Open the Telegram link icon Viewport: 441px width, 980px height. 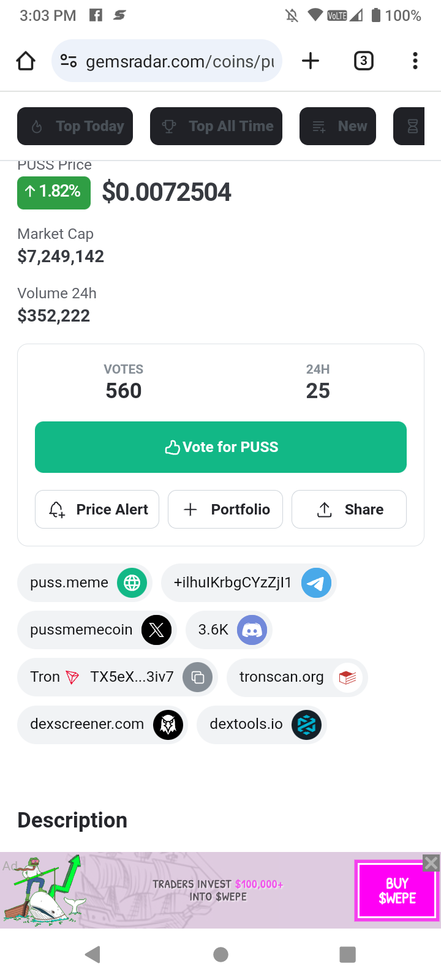coord(316,583)
